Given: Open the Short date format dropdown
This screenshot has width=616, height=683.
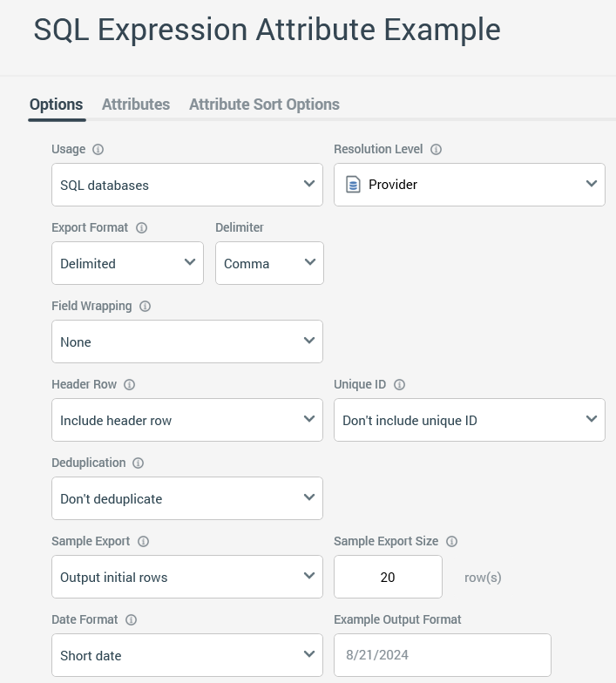Looking at the screenshot, I should (187, 655).
